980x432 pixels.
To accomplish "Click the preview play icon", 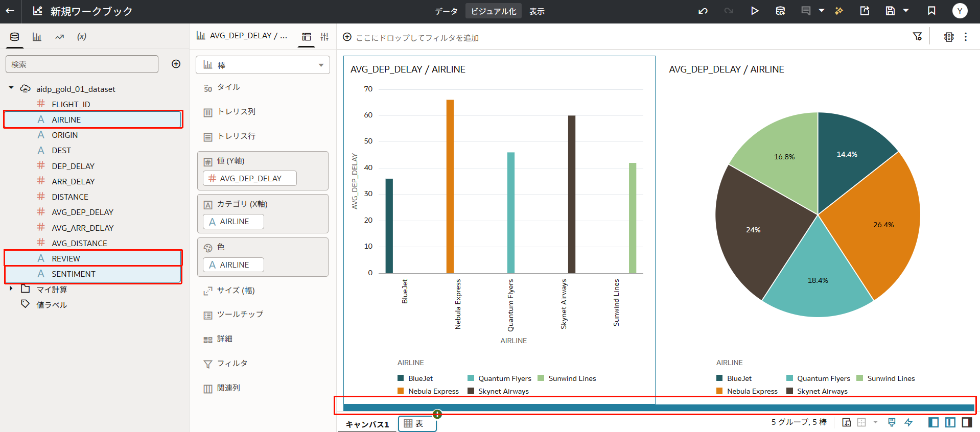I will (x=755, y=11).
